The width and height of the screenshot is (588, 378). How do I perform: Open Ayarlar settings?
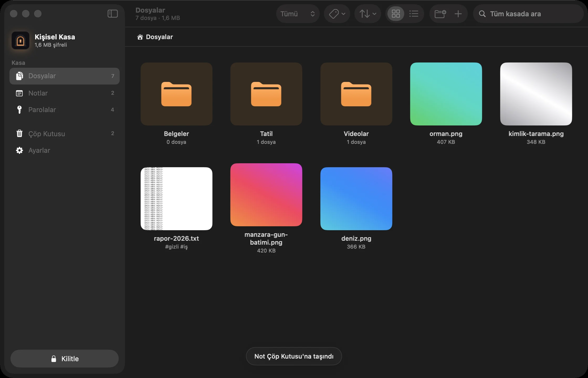pos(65,150)
